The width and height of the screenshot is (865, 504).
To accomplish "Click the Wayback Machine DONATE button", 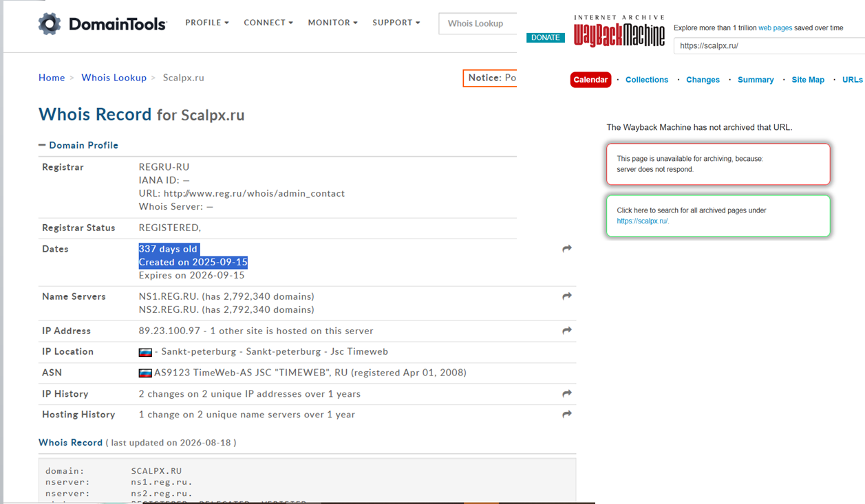I will point(546,38).
